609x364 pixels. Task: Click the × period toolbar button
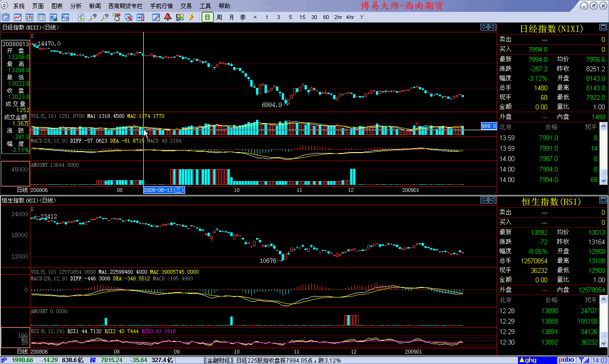(x=255, y=17)
